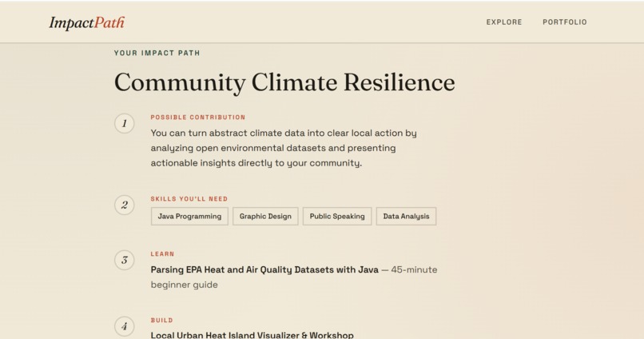Viewport: 644px width, 339px height.
Task: Select the Public Speaking skill tag
Action: (x=337, y=216)
